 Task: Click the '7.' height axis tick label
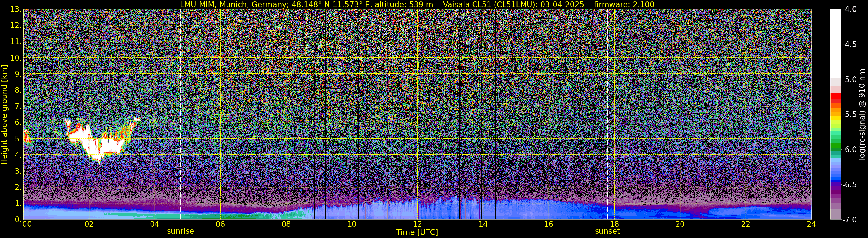coord(18,106)
